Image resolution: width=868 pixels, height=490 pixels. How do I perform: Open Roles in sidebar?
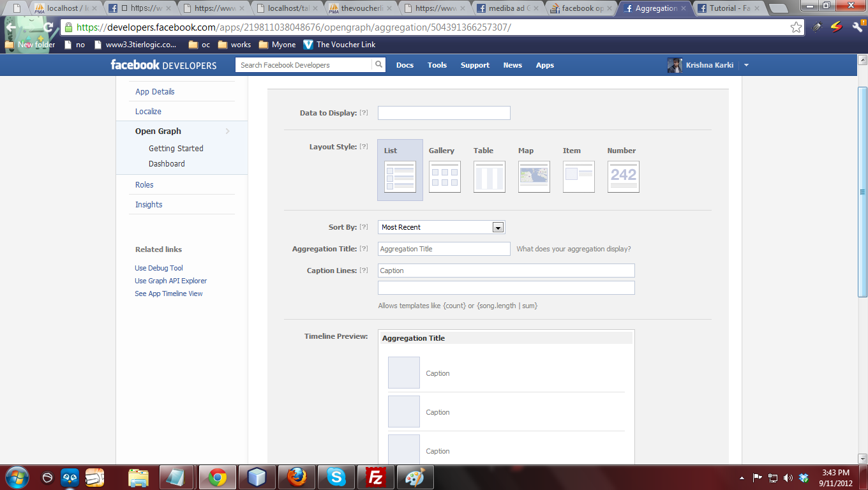tap(144, 185)
